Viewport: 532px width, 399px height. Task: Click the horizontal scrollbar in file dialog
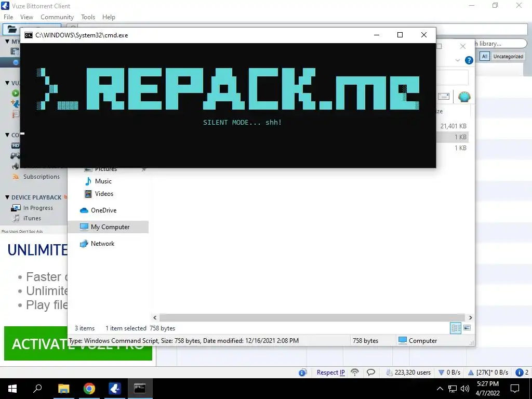pos(312,317)
